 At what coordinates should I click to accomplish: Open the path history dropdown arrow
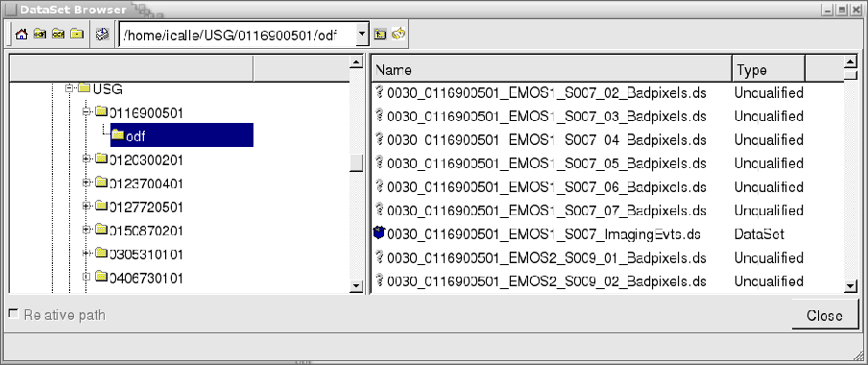click(x=362, y=35)
